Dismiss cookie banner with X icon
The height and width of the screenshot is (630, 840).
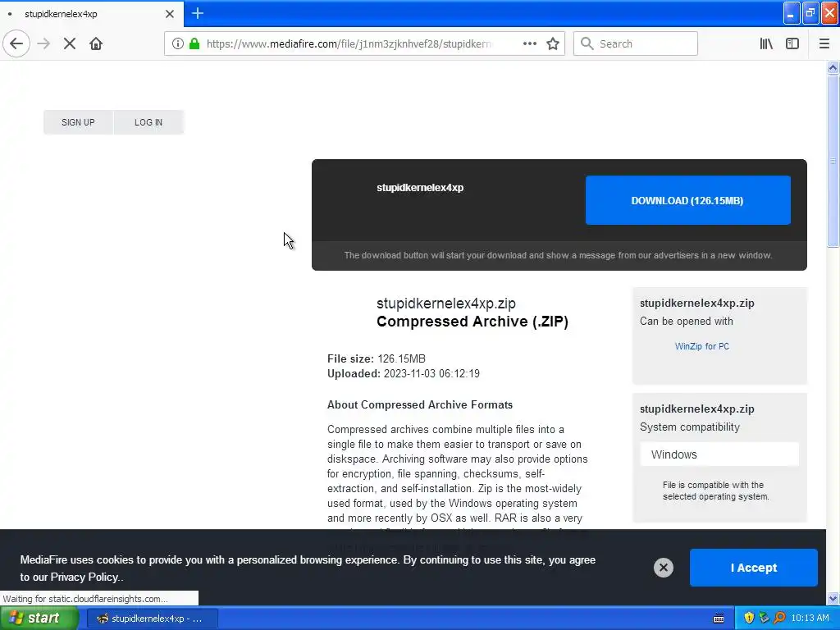click(663, 568)
